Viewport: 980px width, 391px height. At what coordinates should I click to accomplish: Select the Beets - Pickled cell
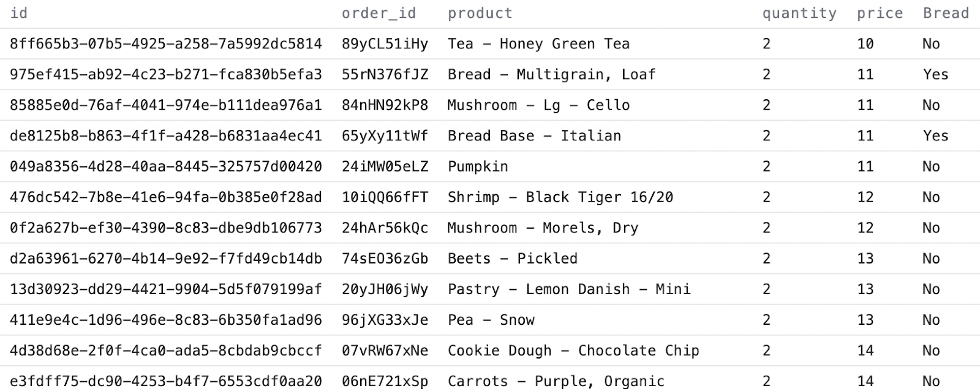(512, 258)
